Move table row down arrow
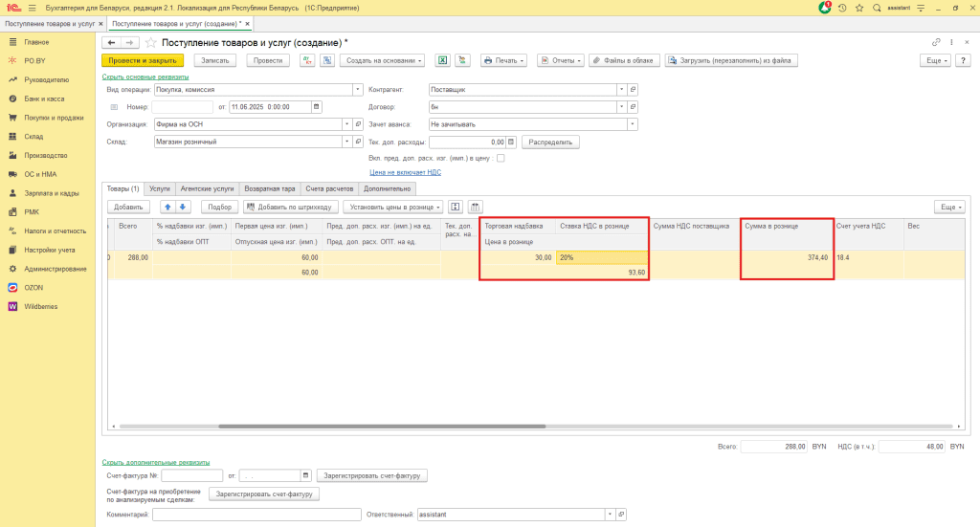The height and width of the screenshot is (527, 980). (x=183, y=207)
